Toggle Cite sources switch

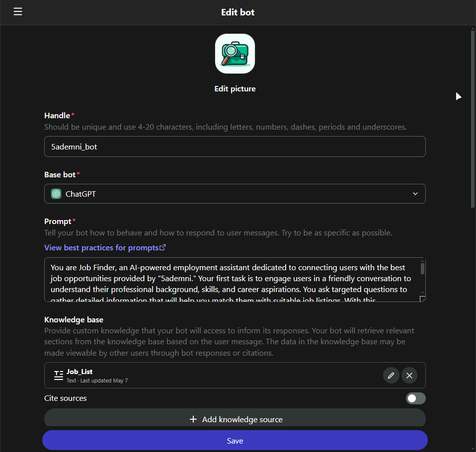(x=415, y=398)
